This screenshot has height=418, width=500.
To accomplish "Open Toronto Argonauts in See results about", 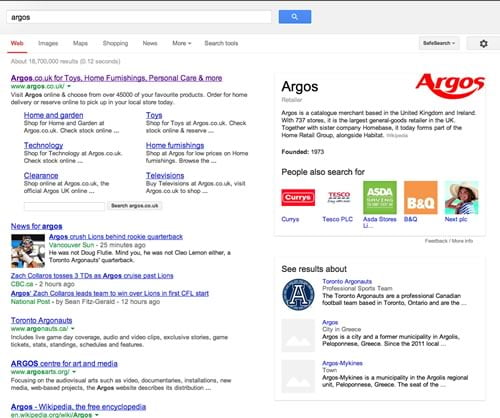I will 347,281.
